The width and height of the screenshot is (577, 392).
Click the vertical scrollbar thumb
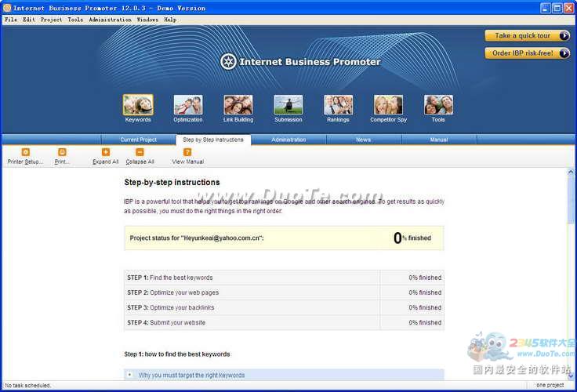(571, 199)
